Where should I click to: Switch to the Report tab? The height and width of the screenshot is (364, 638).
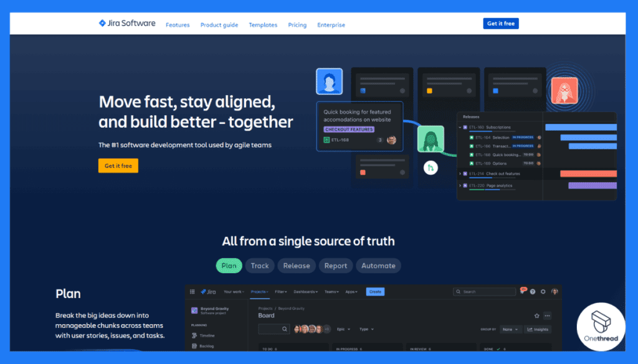[336, 266]
